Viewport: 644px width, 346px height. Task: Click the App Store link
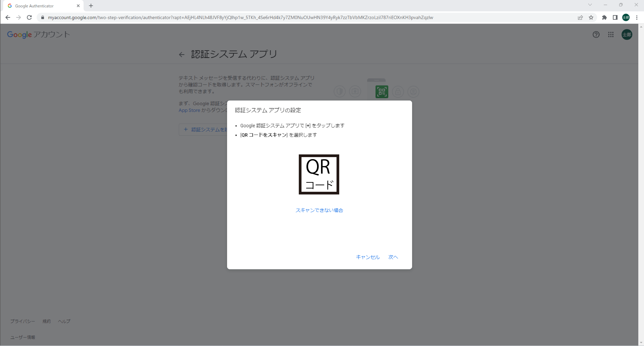point(189,110)
